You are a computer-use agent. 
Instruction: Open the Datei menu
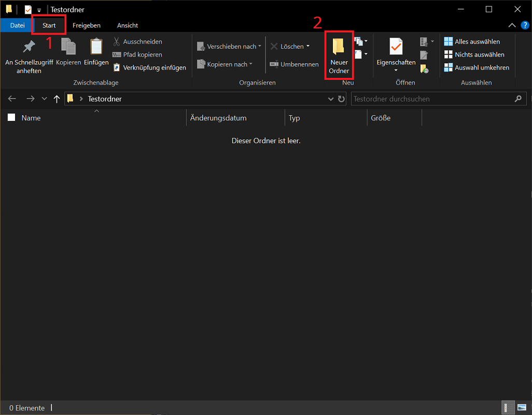point(17,25)
